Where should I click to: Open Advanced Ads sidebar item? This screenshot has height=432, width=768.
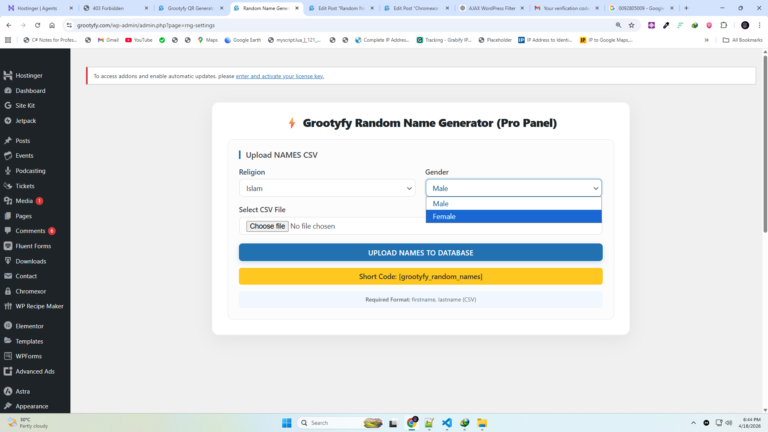point(35,371)
